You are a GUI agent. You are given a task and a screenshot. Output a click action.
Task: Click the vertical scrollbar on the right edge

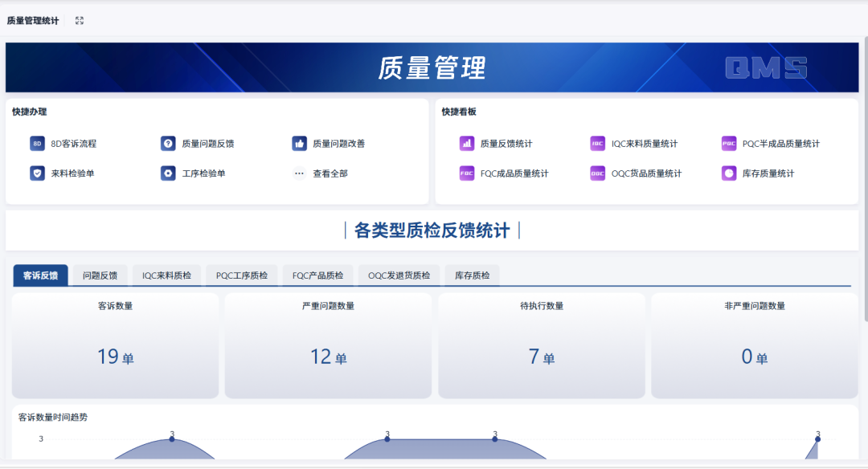tap(866, 178)
